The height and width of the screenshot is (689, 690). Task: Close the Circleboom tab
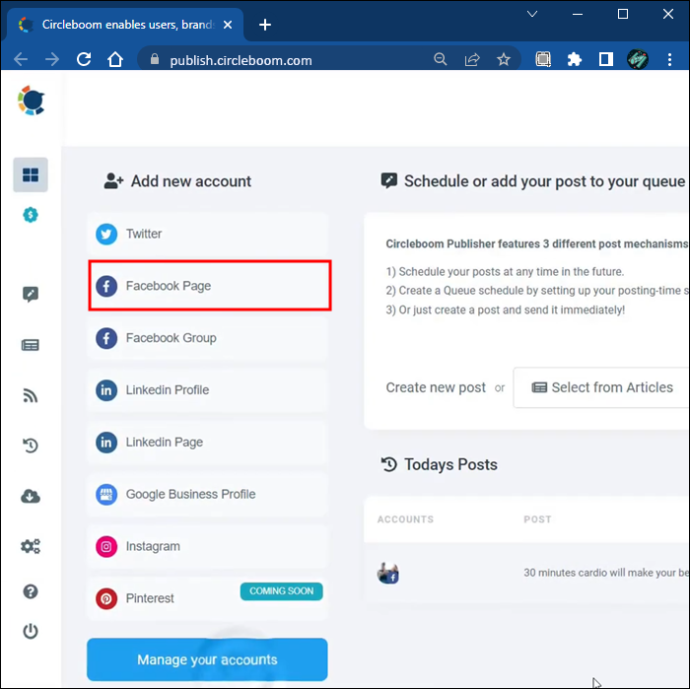pyautogui.click(x=228, y=25)
